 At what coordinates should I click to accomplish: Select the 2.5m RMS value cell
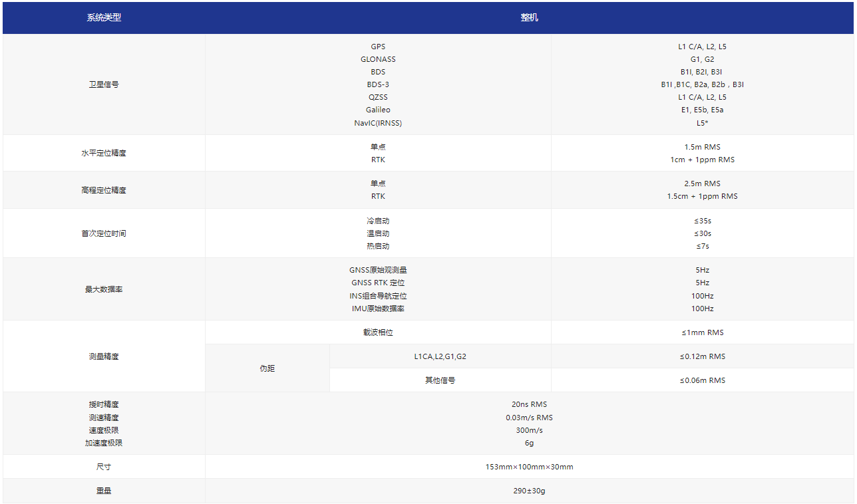coord(702,183)
